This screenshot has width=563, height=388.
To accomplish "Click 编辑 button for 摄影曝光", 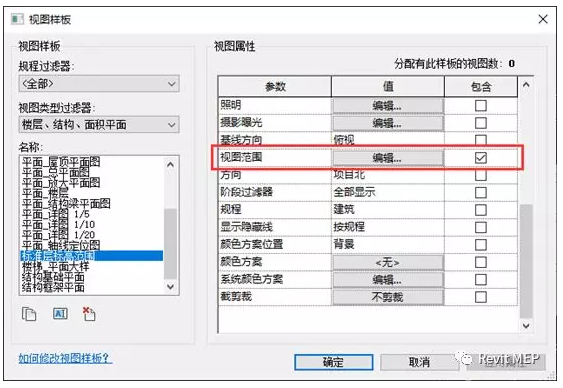I will 388,123.
